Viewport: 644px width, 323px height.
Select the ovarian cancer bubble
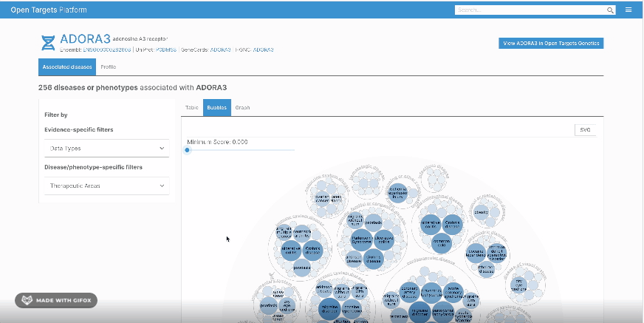(322, 198)
